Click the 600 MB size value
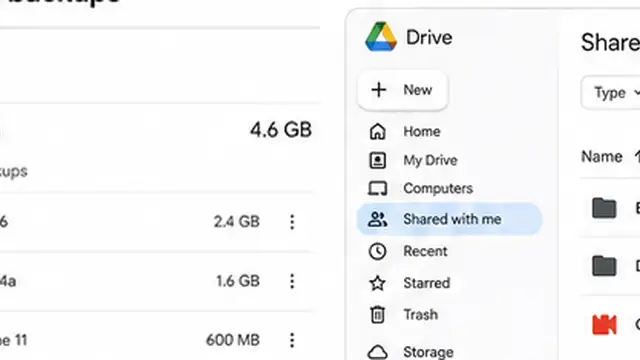640x360 pixels. click(233, 340)
